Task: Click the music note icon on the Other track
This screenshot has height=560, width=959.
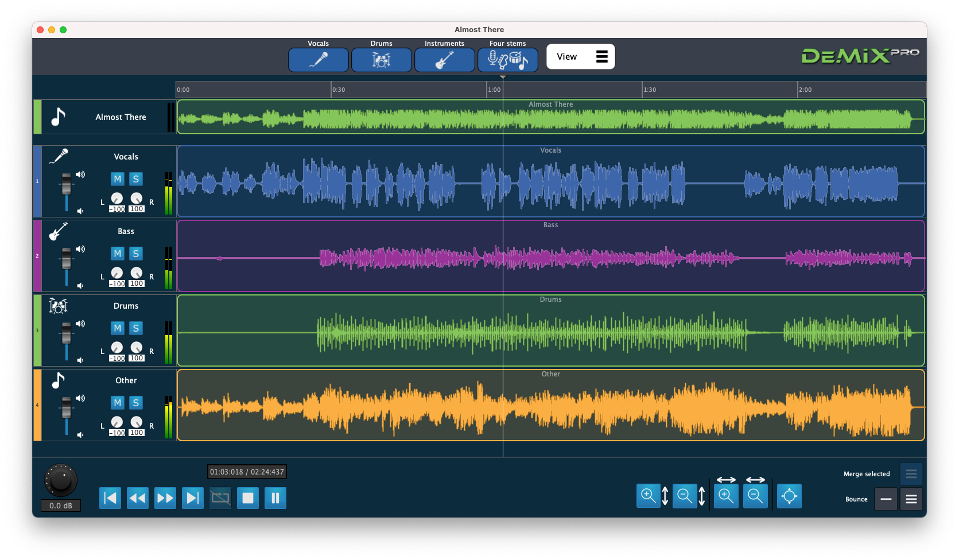Action: coord(59,380)
